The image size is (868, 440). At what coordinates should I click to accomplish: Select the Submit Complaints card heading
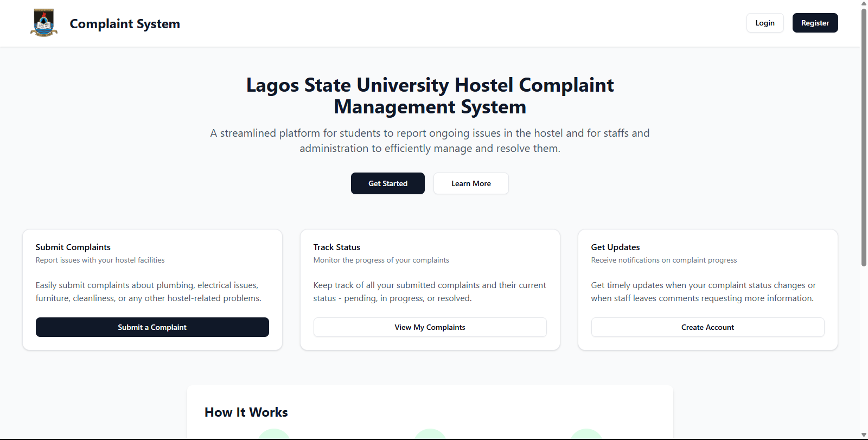coord(73,247)
